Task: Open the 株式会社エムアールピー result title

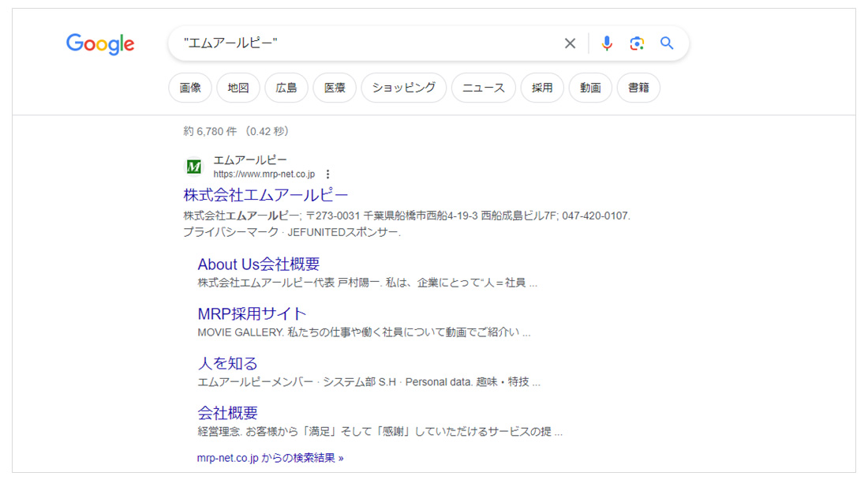Action: pos(266,195)
